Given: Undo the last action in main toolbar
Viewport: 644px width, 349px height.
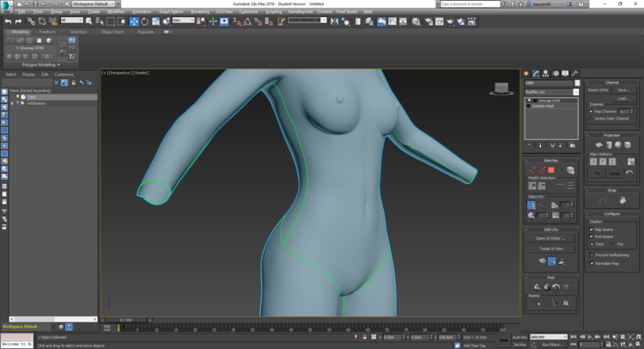Looking at the screenshot, I should tap(8, 21).
